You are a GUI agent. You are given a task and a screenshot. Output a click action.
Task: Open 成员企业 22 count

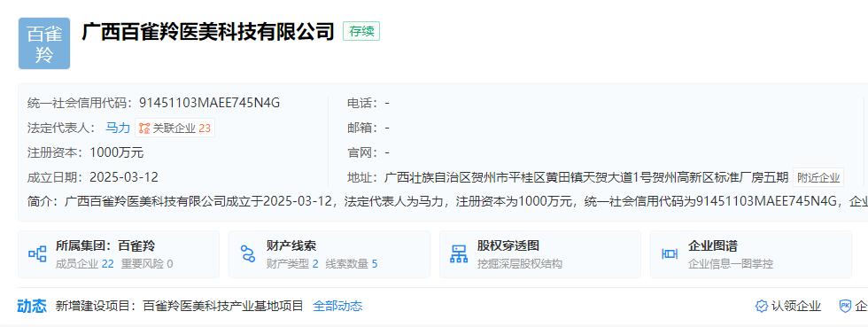[x=85, y=264]
